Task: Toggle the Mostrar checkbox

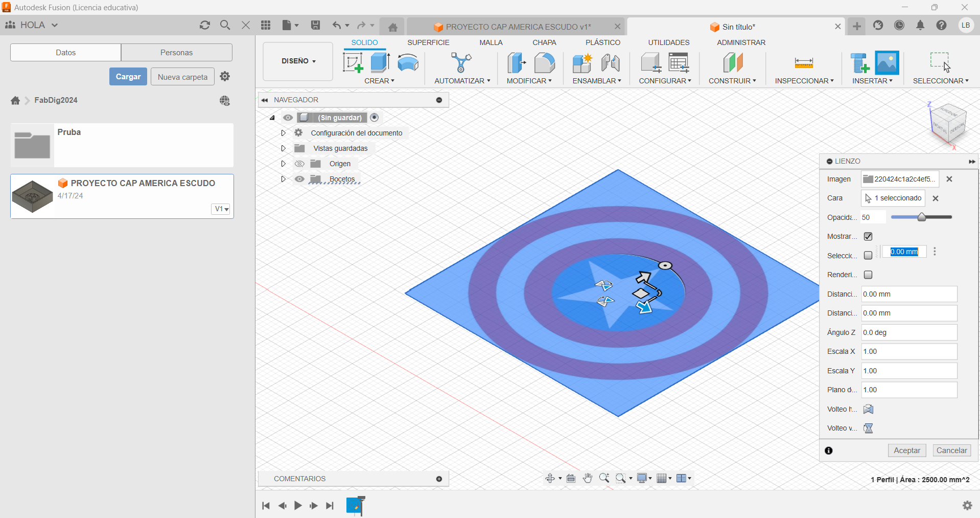Action: (x=868, y=236)
